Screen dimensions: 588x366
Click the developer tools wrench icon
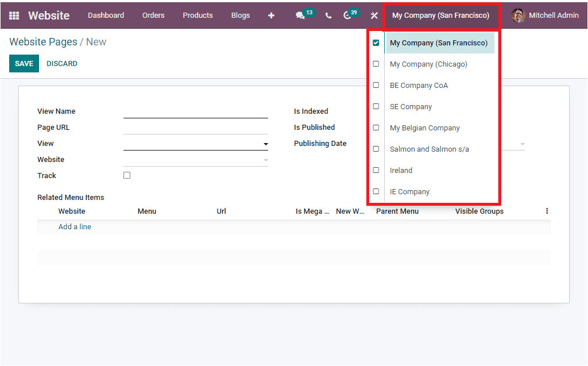coord(374,16)
